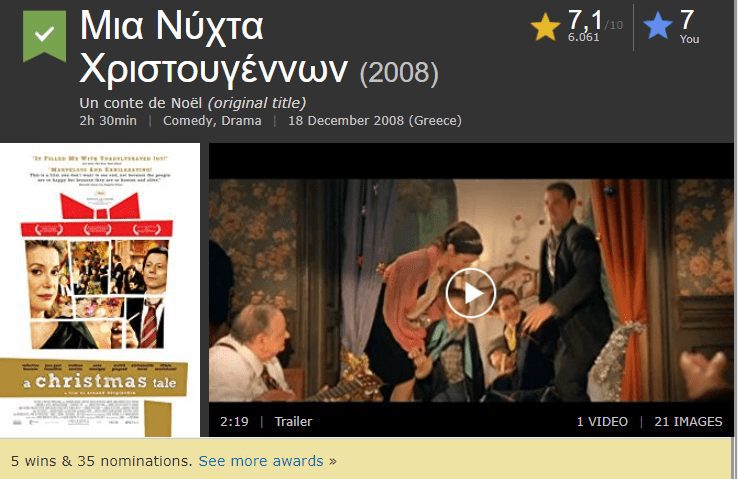Click the Trailer label under video
This screenshot has height=479, width=738.
tap(293, 422)
